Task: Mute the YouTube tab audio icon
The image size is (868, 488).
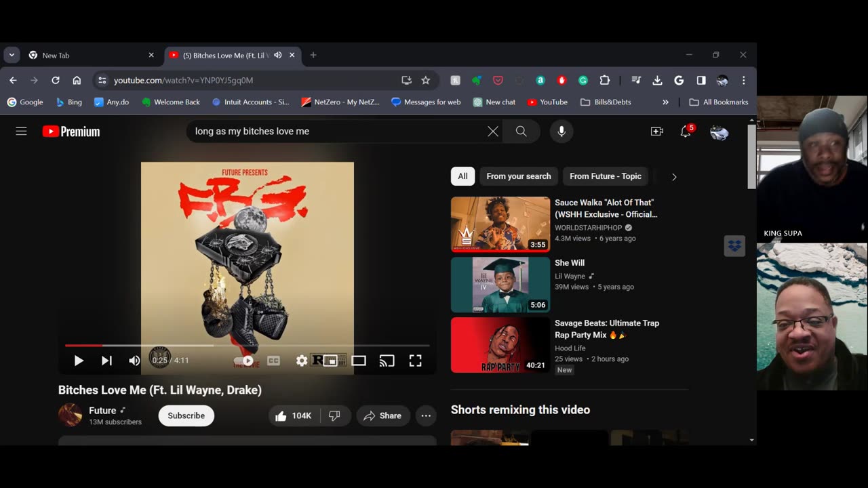Action: coord(278,56)
